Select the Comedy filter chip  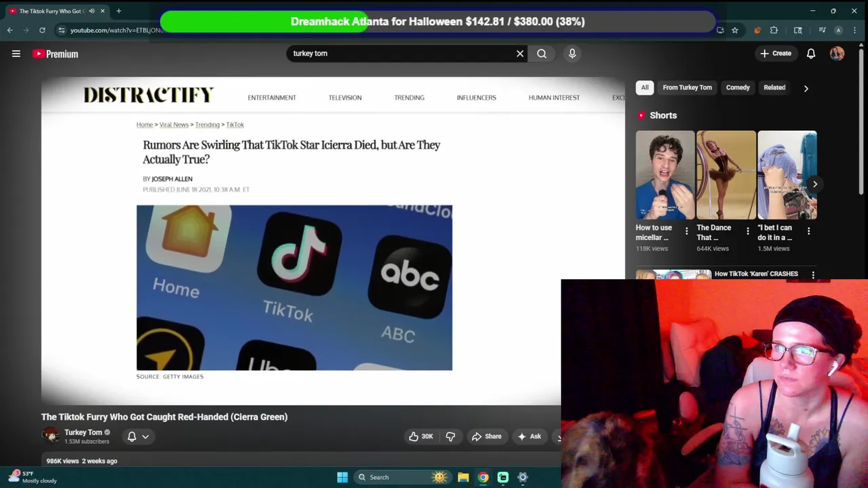(x=738, y=87)
